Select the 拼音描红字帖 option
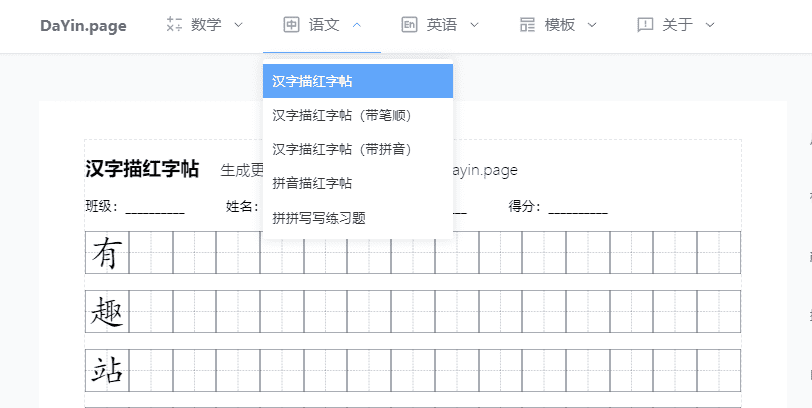812x408 pixels. point(358,184)
